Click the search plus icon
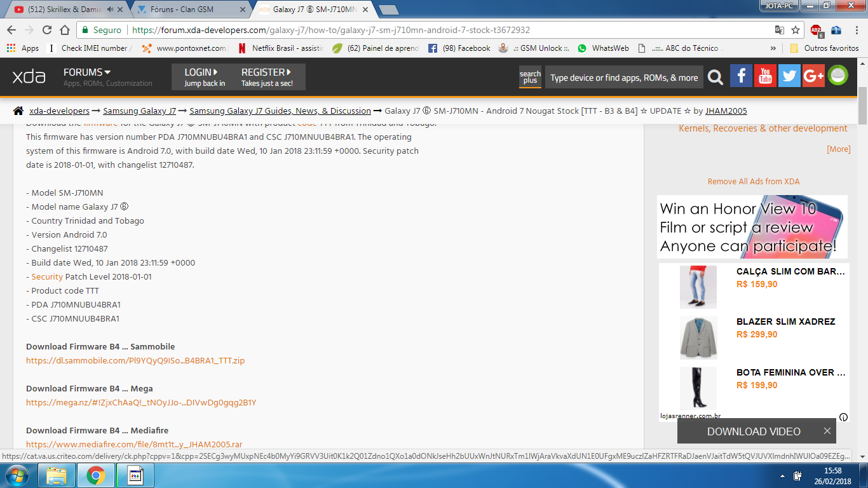The image size is (868, 488). click(530, 77)
